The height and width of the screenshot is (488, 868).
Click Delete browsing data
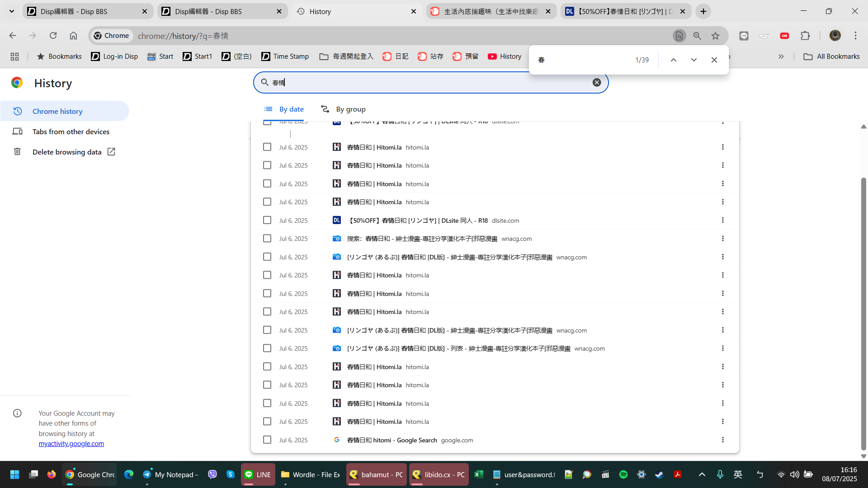coord(67,152)
